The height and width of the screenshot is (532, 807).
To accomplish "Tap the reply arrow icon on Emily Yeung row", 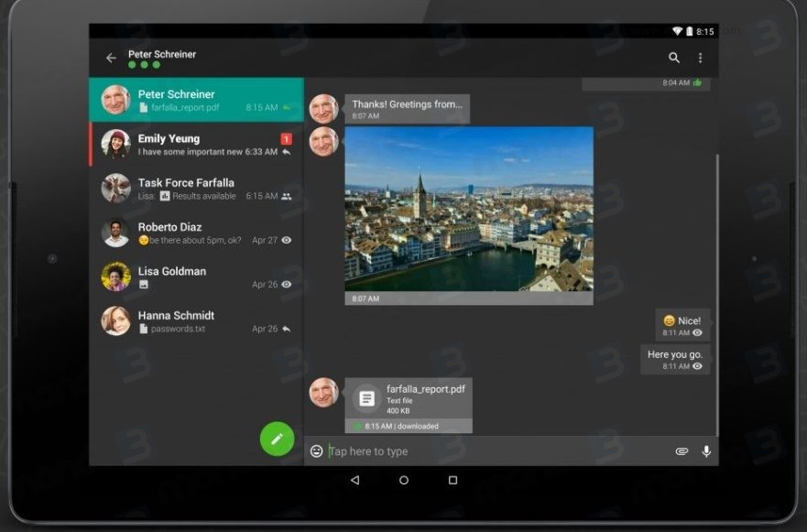I will (x=287, y=152).
